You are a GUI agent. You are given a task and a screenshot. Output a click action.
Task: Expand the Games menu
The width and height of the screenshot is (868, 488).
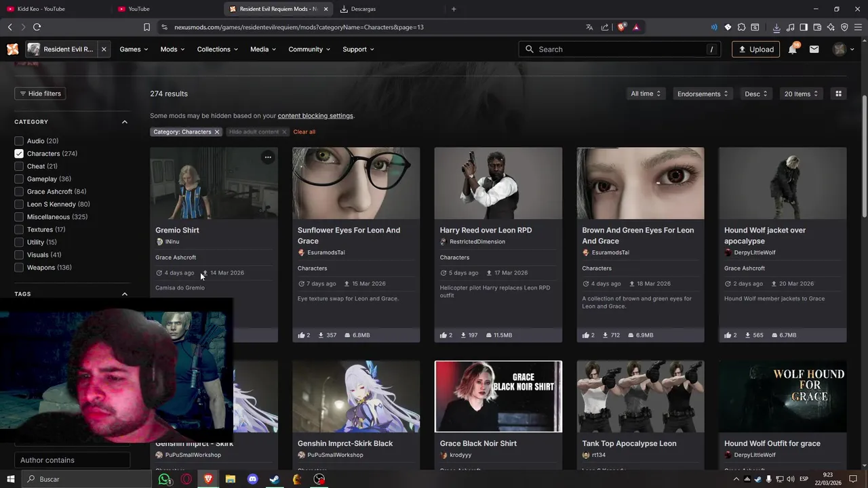[x=134, y=49]
